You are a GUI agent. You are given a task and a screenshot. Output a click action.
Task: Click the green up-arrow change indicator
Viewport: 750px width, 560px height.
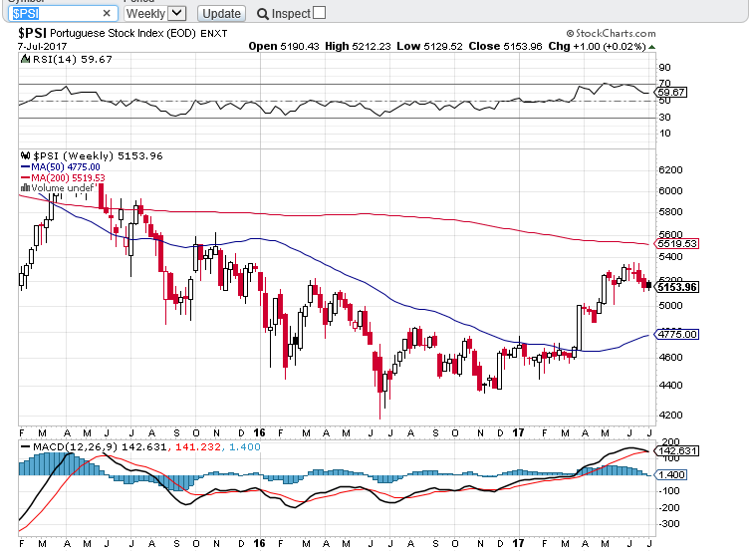coord(651,47)
